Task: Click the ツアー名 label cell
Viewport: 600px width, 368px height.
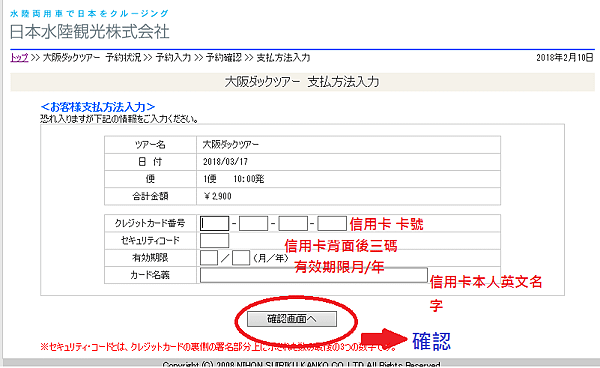Action: (x=150, y=145)
